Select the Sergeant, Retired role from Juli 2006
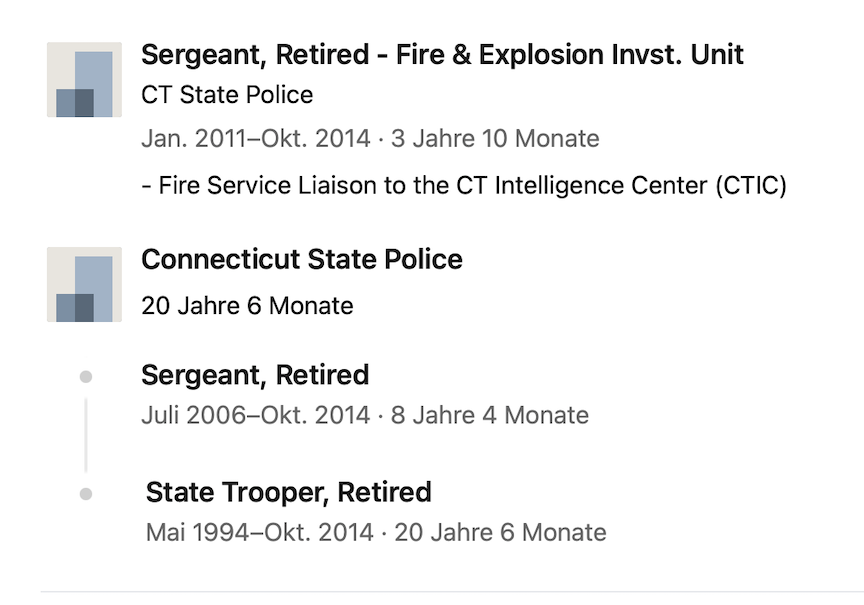Screen dimensions: 864x605 pos(255,376)
